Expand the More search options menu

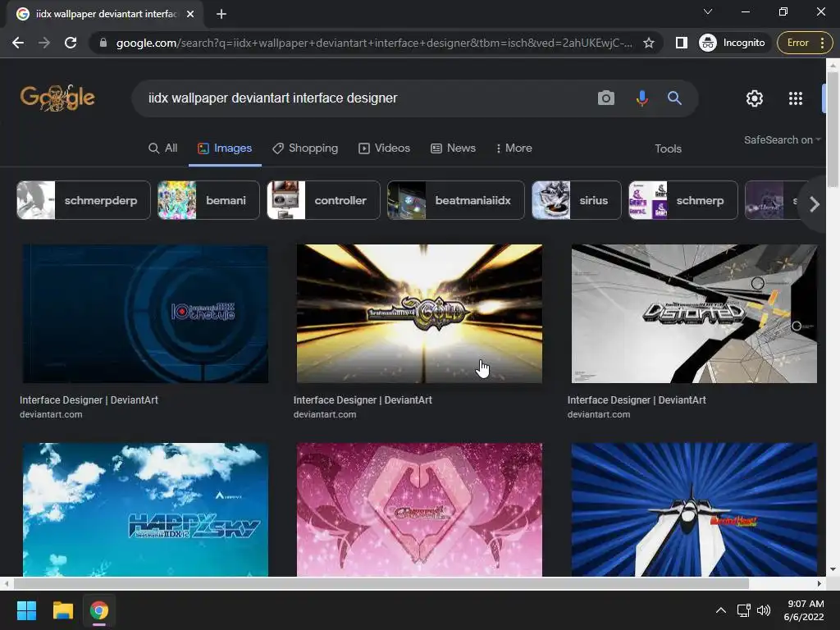coord(514,148)
